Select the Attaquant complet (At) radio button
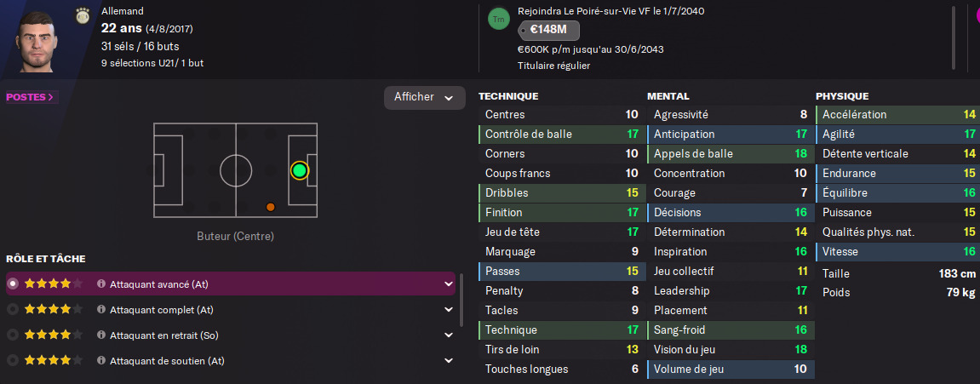Screen dimensions: 980x384 pos(13,310)
